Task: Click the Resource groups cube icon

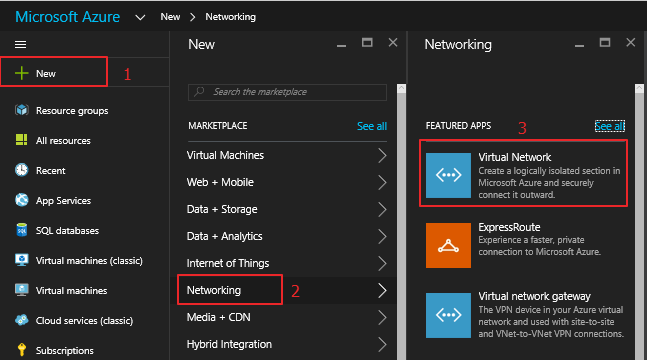Action: 21,110
